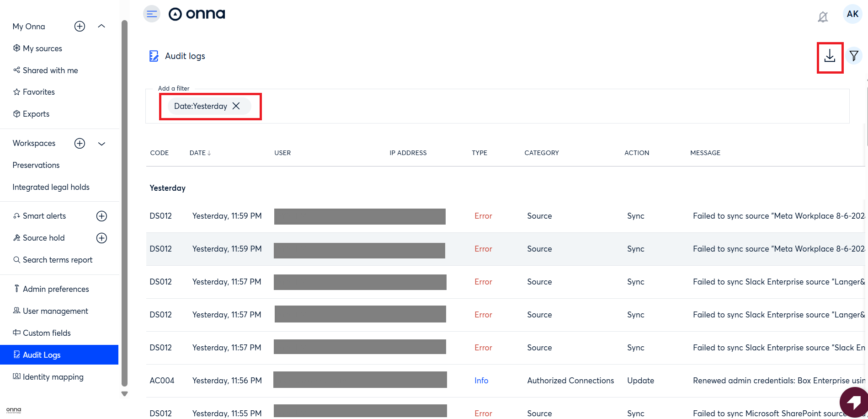Collapse the My Onna section
This screenshot has height=419, width=868.
point(101,27)
